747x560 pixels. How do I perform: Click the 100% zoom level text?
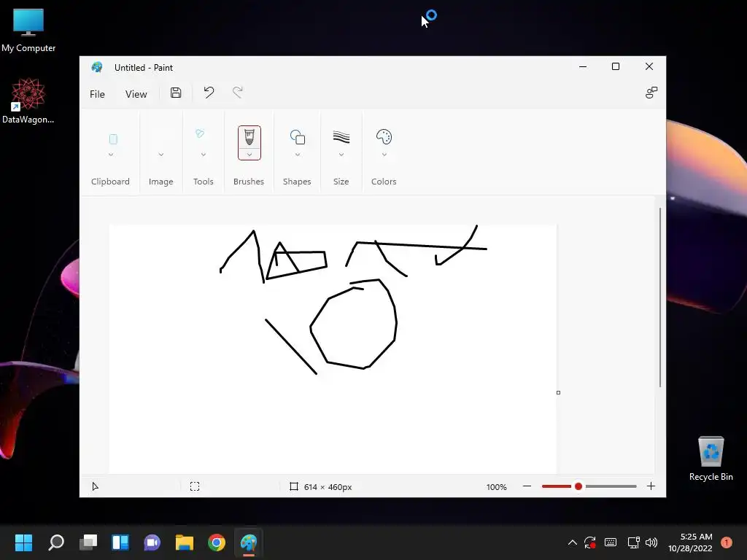pyautogui.click(x=496, y=486)
